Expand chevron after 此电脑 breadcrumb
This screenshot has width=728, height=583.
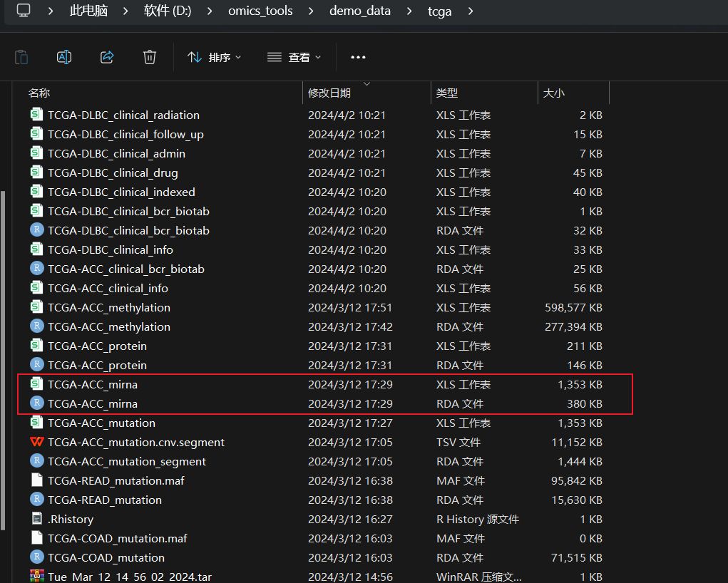click(x=125, y=11)
